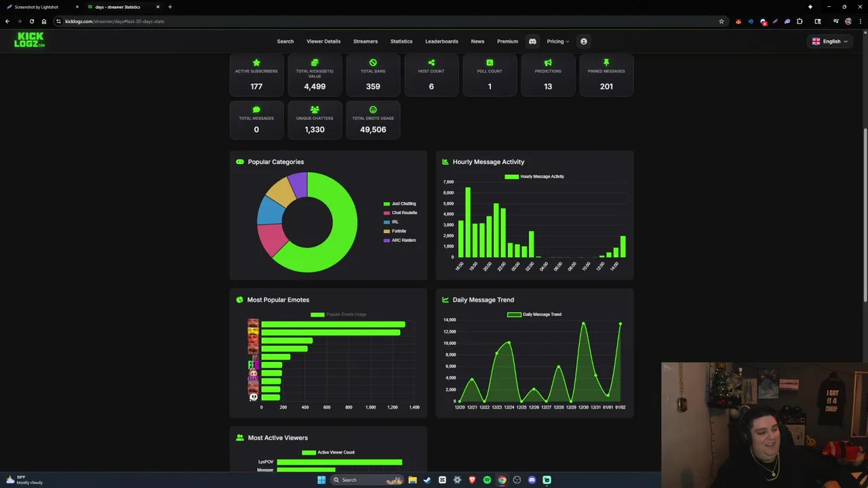Click the Total Bans prohibited icon
Viewport: 868px width, 488px height.
[373, 62]
